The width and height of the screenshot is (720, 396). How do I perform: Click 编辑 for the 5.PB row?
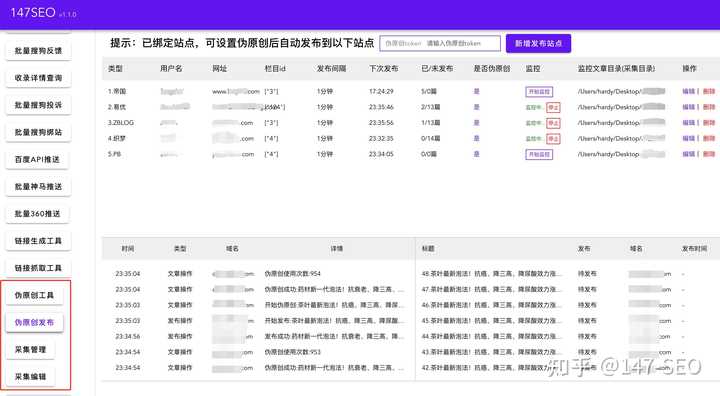pyautogui.click(x=688, y=154)
